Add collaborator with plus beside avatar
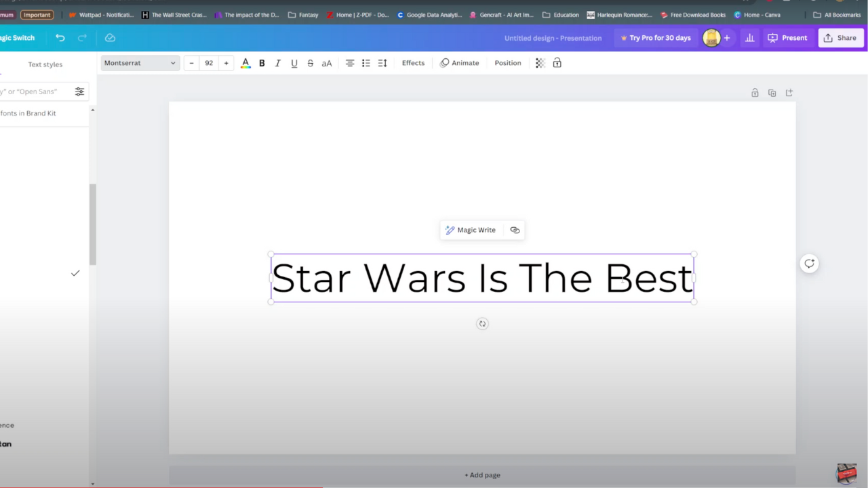This screenshot has height=488, width=868. pyautogui.click(x=727, y=38)
